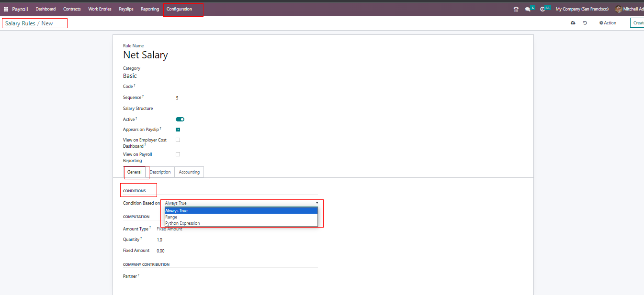Check View on Payroll Reporting box
Image resolution: width=644 pixels, height=295 pixels.
178,154
